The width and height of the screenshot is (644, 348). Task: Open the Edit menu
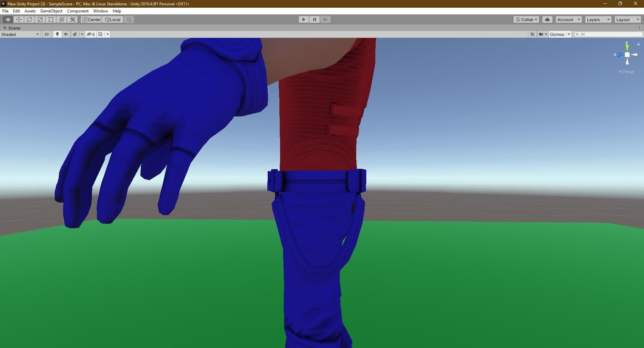coord(16,11)
